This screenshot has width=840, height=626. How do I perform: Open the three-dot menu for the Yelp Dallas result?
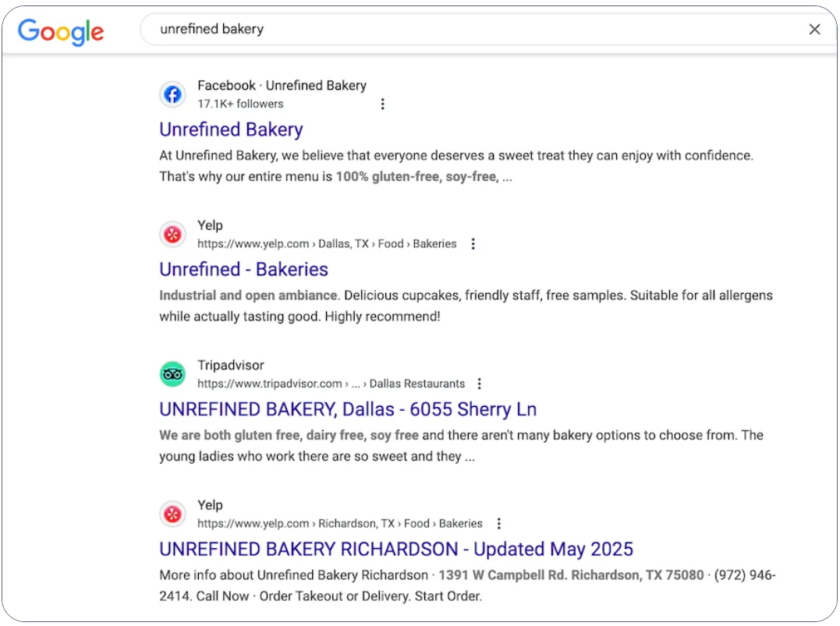[473, 244]
